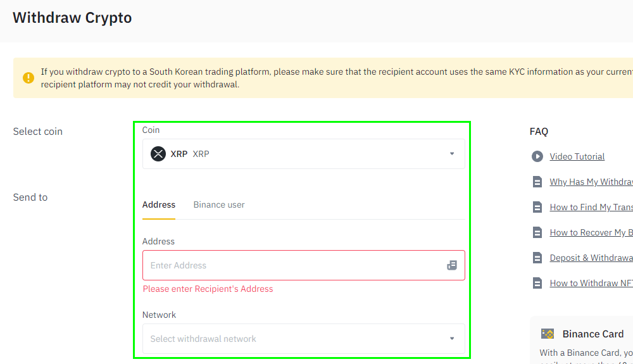633x364 pixels.
Task: Click the FAQ heading
Action: point(539,132)
